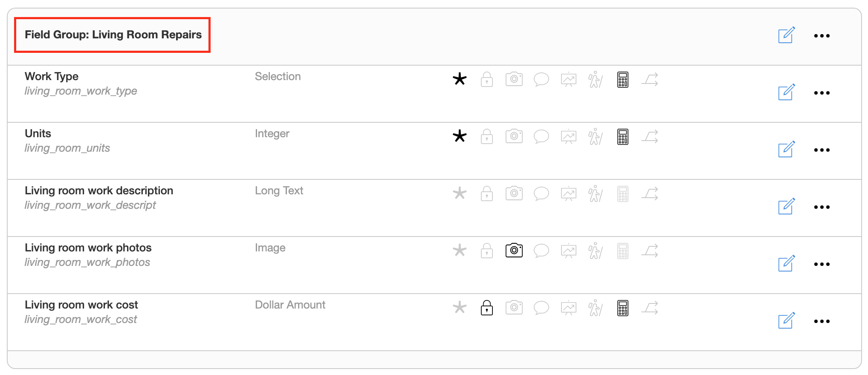This screenshot has width=868, height=375.
Task: Click the camera icon for Living room work photos
Action: [x=514, y=251]
